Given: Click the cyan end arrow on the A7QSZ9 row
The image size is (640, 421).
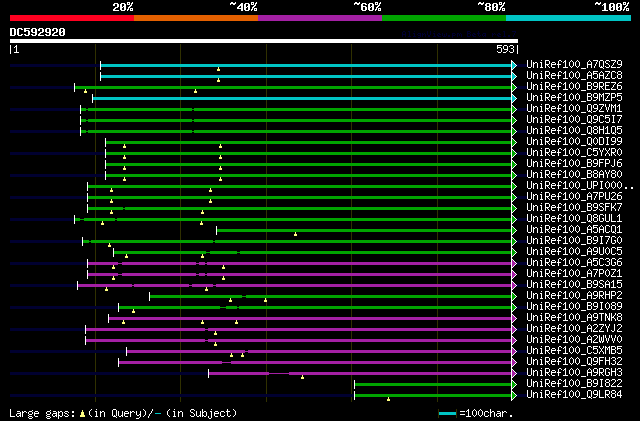Looking at the screenshot, I should point(514,65).
